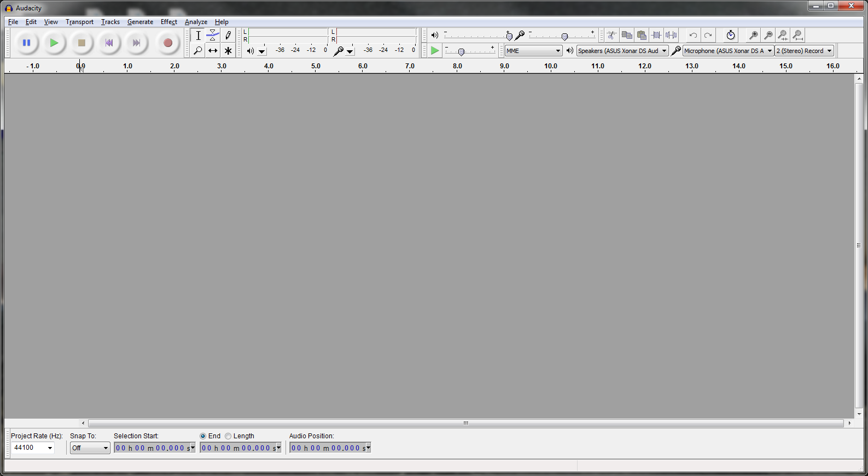Open the Help menu

[222, 22]
